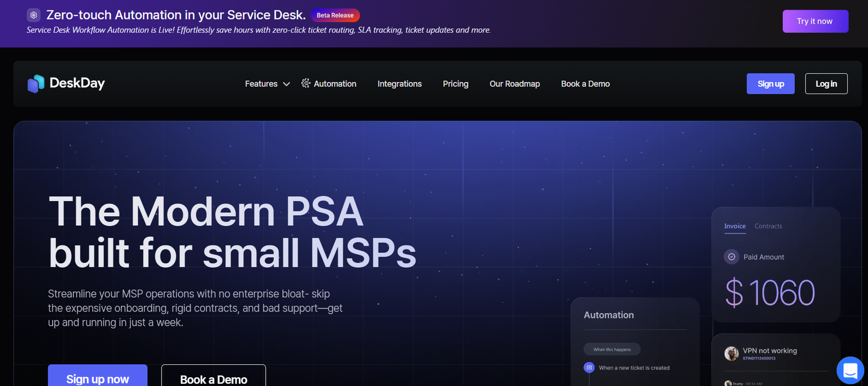
Task: Click the Log in button
Action: point(826,84)
